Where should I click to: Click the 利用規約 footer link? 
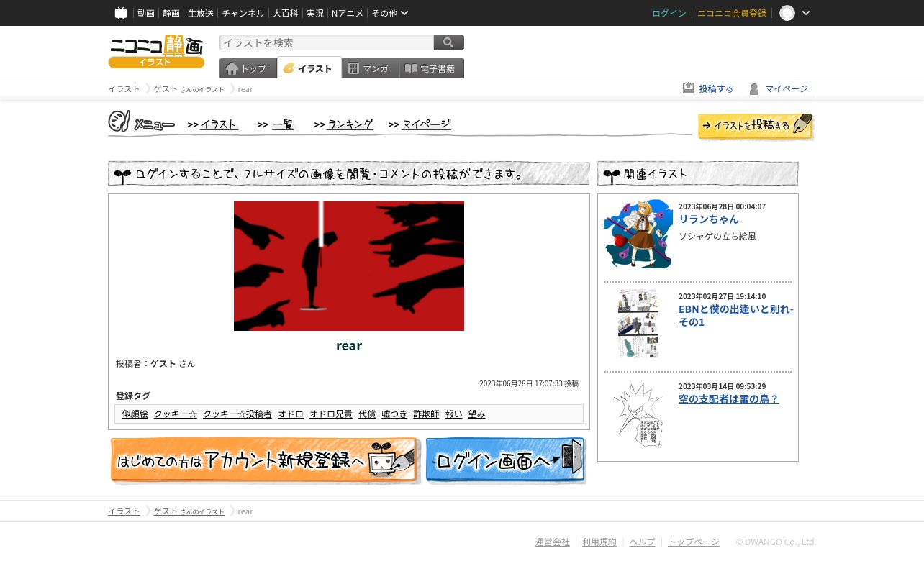[x=599, y=542]
